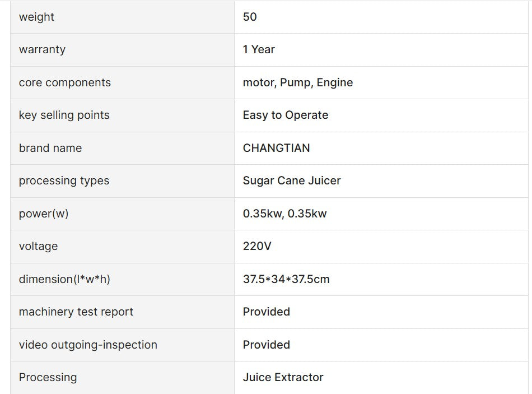Select the '37.5*34*37.5cm' dimension value
The width and height of the screenshot is (532, 394).
point(286,279)
